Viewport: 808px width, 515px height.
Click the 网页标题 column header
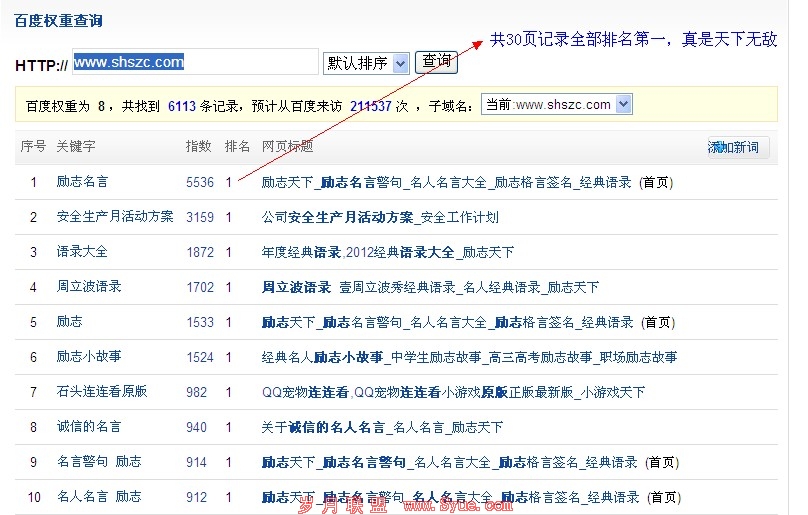287,146
